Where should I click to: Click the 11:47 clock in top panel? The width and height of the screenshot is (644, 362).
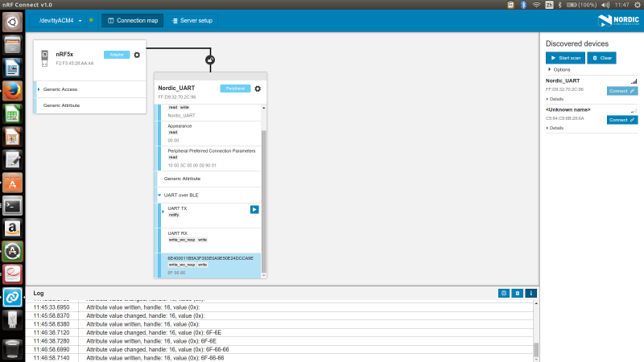[x=621, y=5]
